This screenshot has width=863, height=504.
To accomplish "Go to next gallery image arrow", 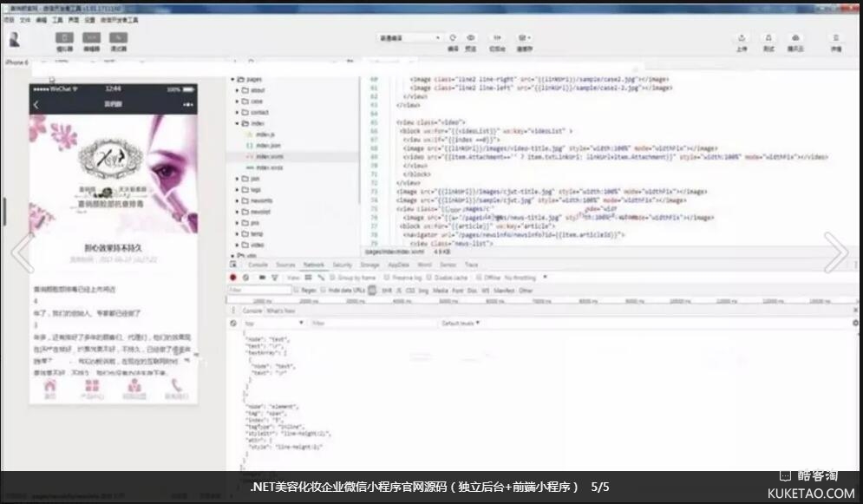I will coord(837,252).
